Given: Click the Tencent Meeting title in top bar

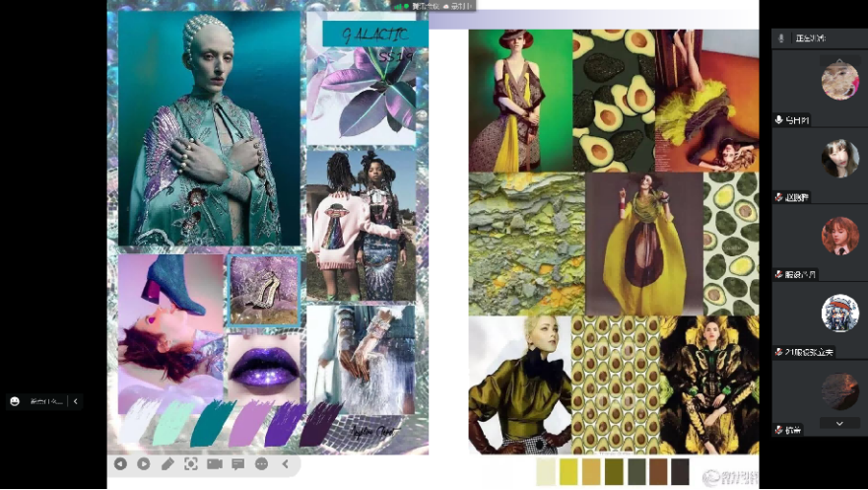Looking at the screenshot, I should [426, 6].
